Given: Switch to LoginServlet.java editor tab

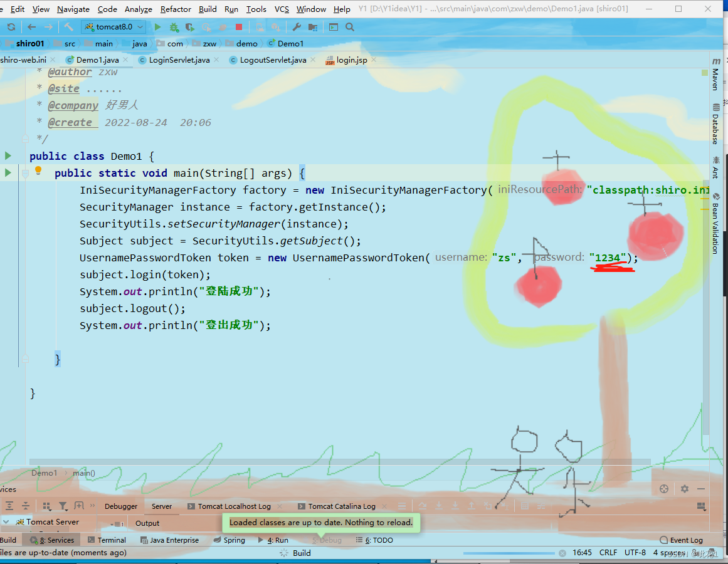Looking at the screenshot, I should click(179, 60).
